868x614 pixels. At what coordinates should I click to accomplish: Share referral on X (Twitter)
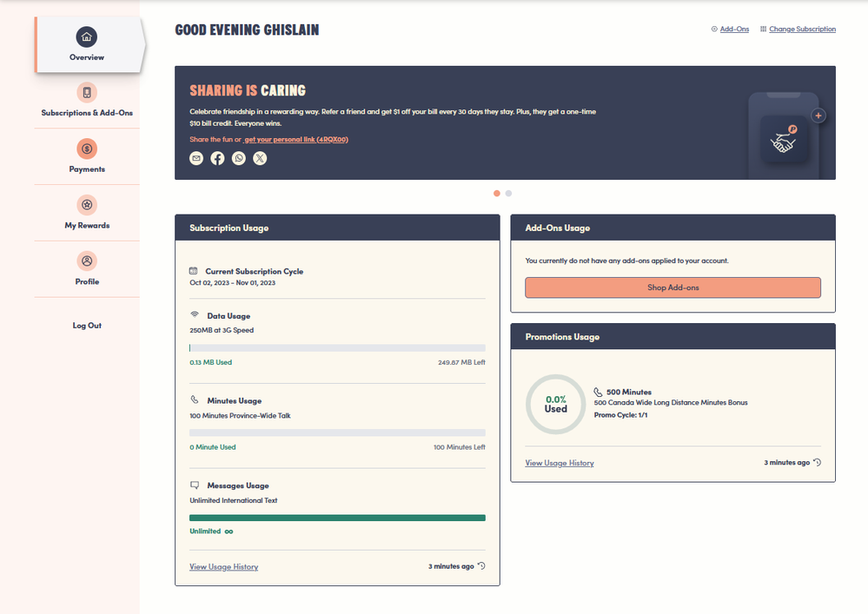[x=260, y=158]
